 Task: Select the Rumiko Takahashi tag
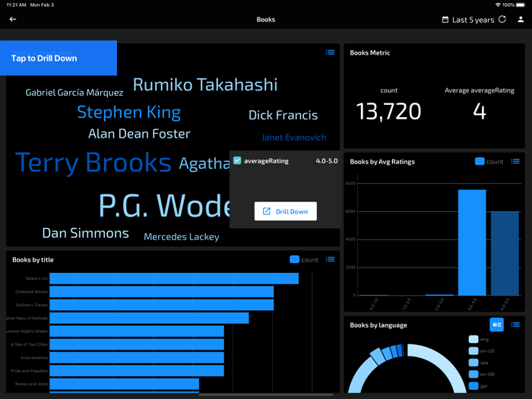[205, 84]
